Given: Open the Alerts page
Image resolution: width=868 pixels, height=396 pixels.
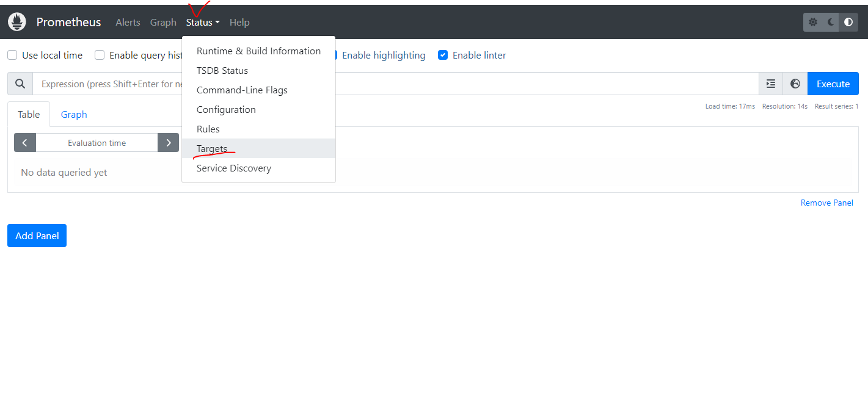Looking at the screenshot, I should point(128,22).
